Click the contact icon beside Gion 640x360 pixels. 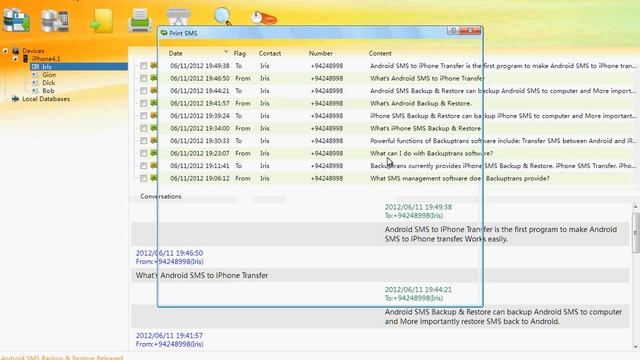pos(35,75)
